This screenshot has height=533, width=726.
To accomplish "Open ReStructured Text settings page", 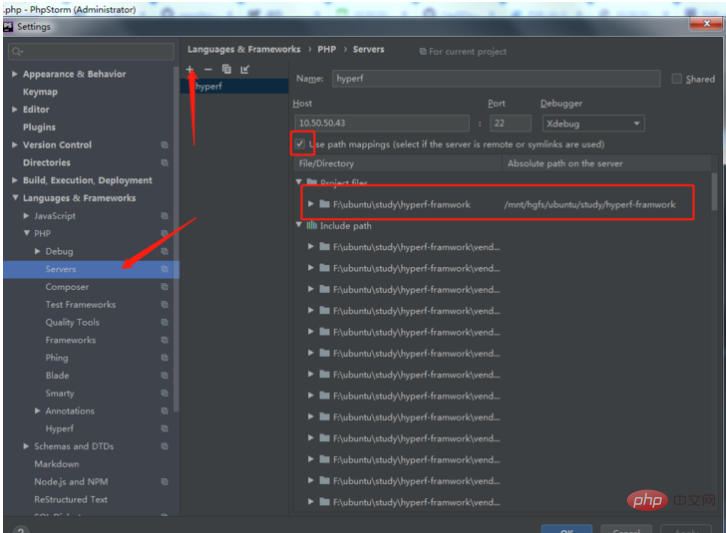I will pos(71,499).
